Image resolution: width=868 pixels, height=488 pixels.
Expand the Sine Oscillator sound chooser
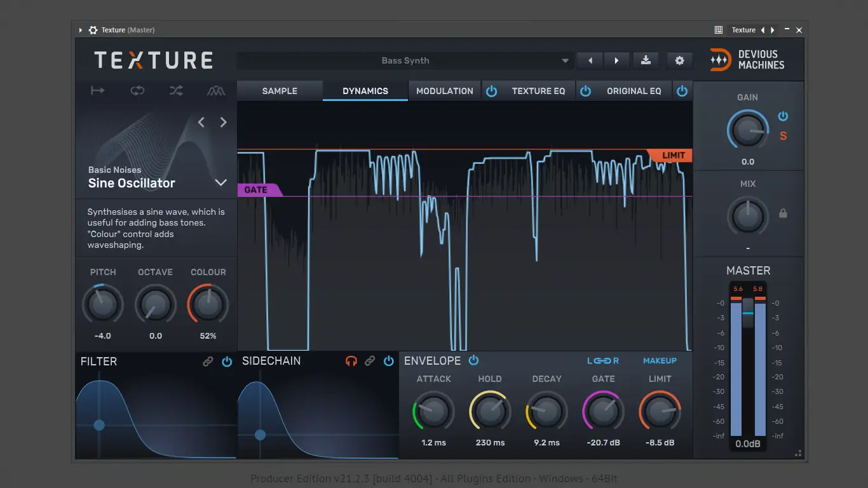220,183
